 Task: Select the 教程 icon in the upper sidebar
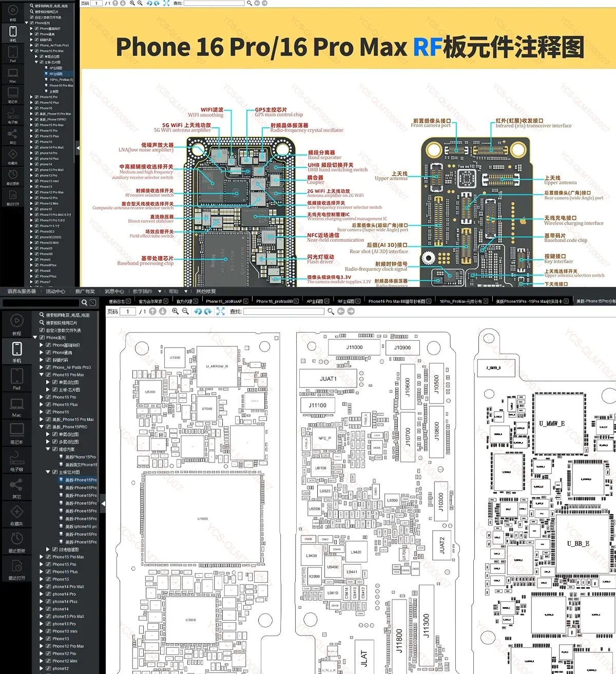pos(13,12)
